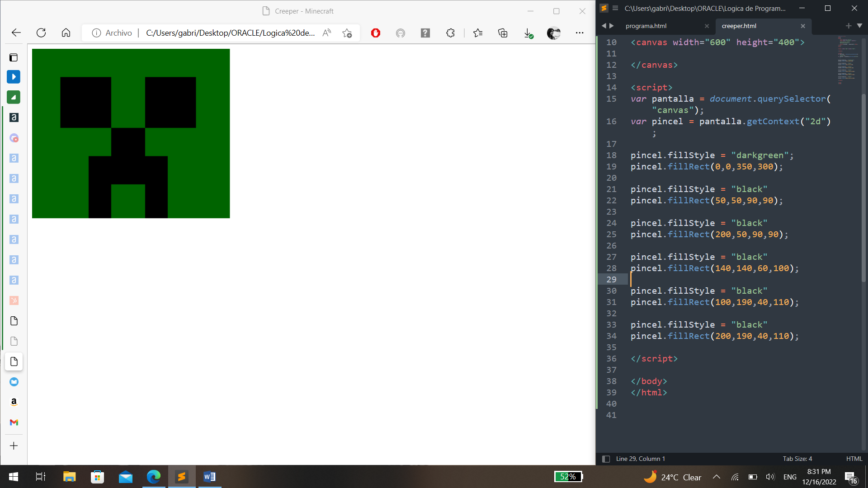
Task: Open the Windows Start menu
Action: tap(14, 477)
